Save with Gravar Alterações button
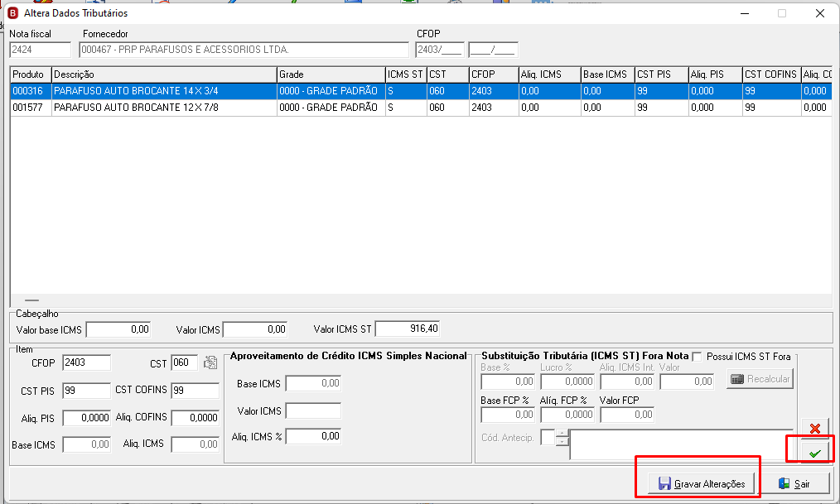 (x=702, y=483)
